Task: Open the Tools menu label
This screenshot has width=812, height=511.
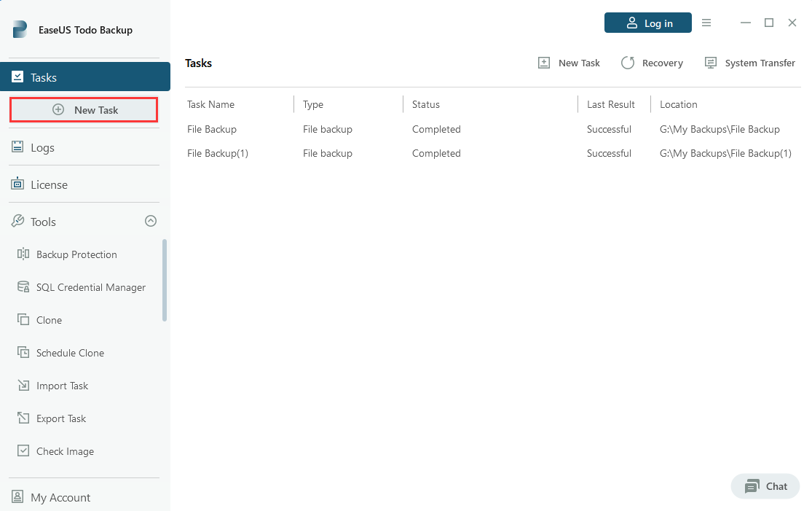Action: pyautogui.click(x=43, y=222)
